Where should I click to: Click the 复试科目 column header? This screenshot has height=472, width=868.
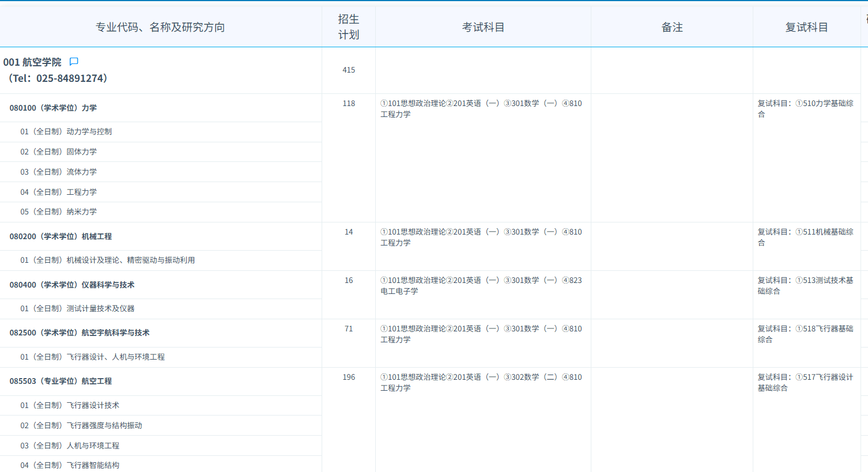coord(806,27)
